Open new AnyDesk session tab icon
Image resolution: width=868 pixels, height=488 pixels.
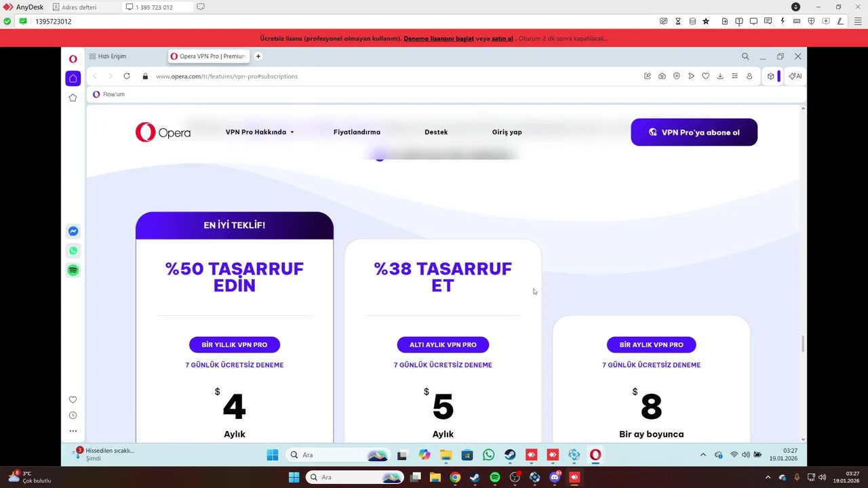point(201,7)
